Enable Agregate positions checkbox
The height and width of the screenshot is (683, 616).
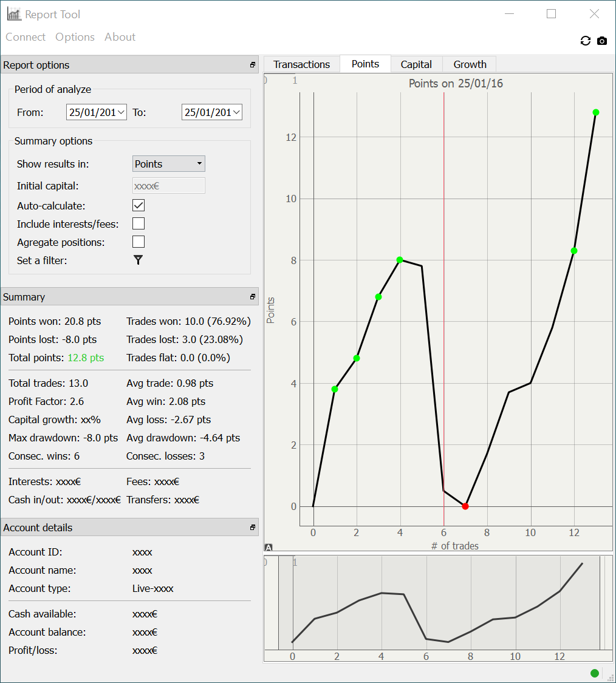click(139, 242)
